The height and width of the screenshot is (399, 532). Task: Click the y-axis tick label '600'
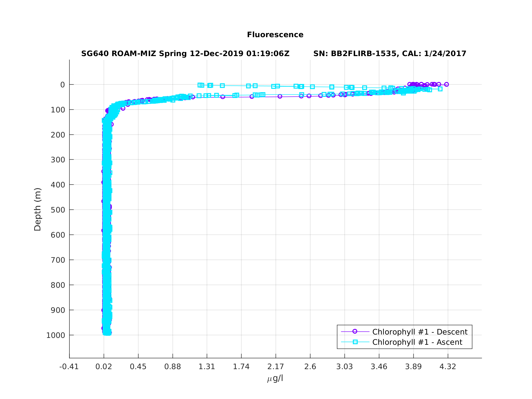pos(58,235)
